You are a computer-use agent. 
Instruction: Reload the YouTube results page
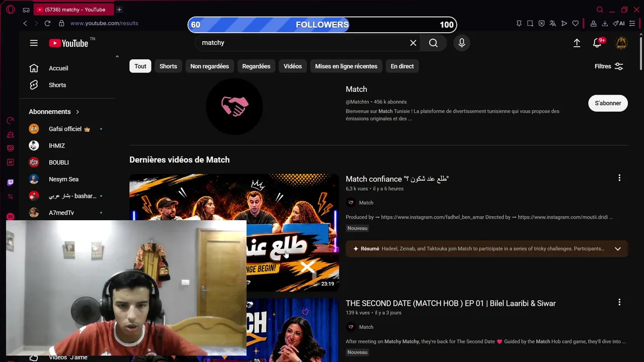47,23
